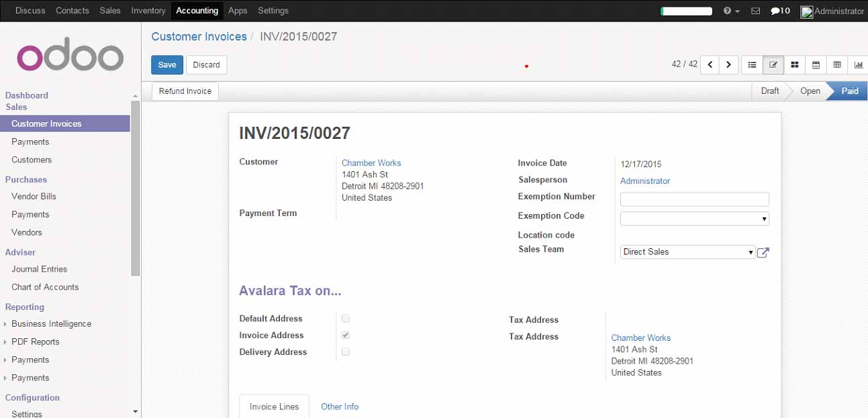Select Customer Invoices in sidebar
This screenshot has height=418, width=868.
tap(65, 123)
